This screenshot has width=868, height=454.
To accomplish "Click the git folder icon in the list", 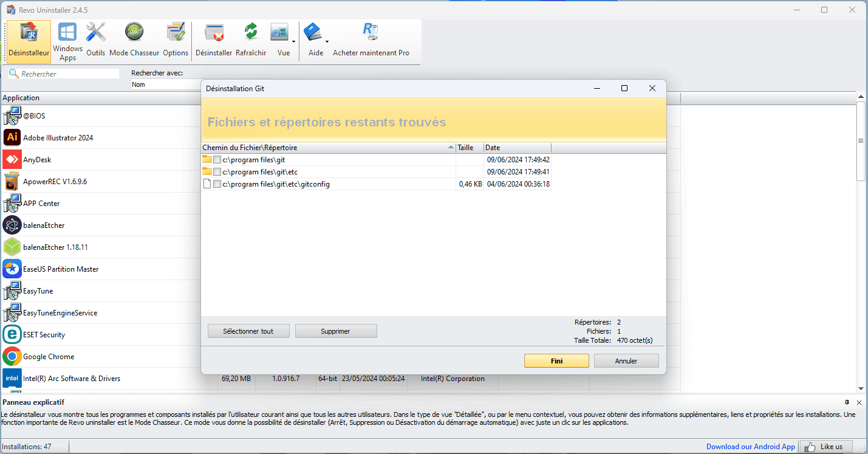I will (207, 160).
